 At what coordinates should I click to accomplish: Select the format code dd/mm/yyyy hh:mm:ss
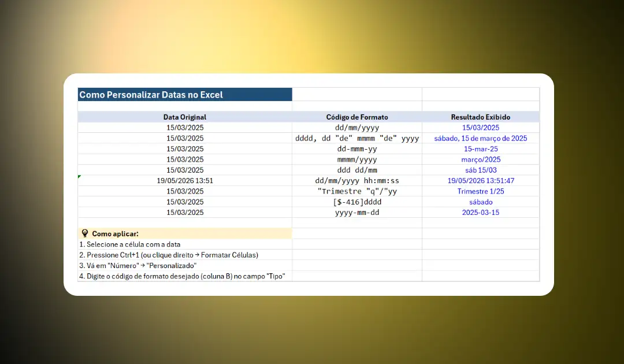coord(357,181)
